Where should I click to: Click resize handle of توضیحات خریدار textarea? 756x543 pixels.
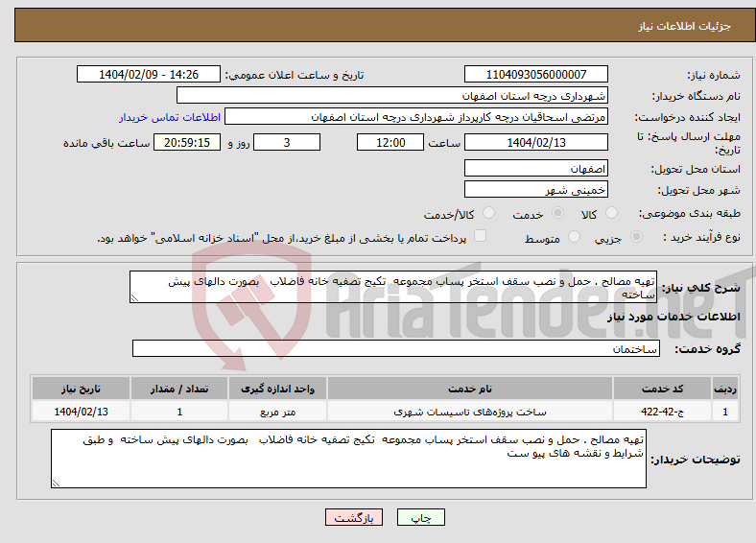[x=56, y=484]
